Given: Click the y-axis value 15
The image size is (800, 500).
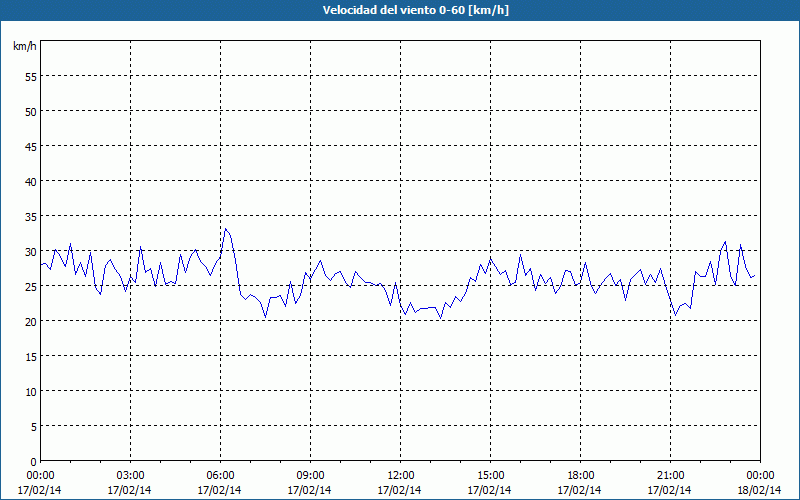Looking at the screenshot, I should click(x=31, y=357).
